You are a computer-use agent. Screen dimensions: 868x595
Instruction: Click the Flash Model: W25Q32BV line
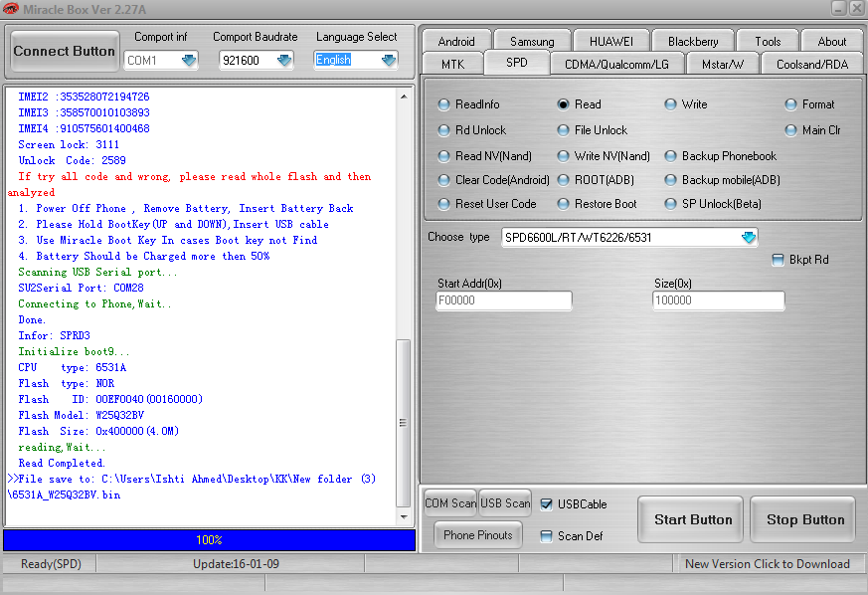(81, 415)
